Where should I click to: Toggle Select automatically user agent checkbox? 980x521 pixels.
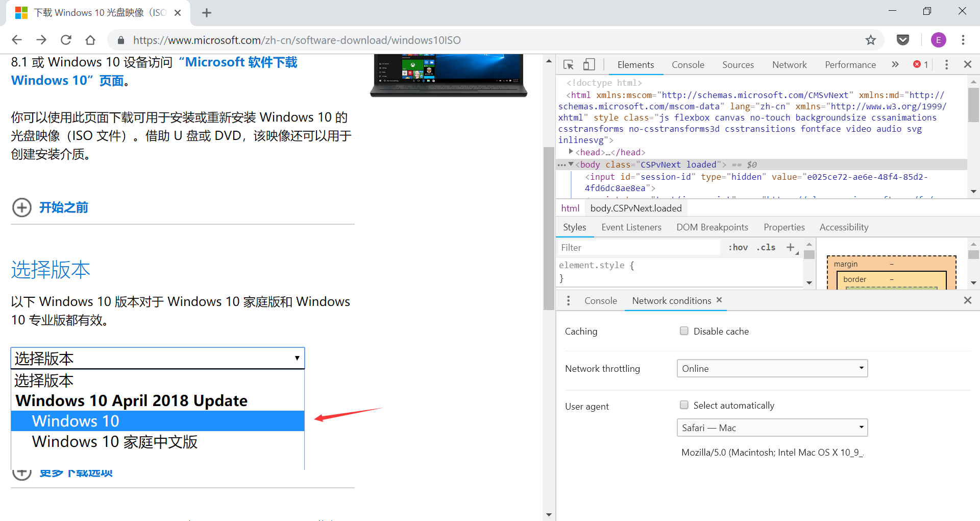point(684,405)
